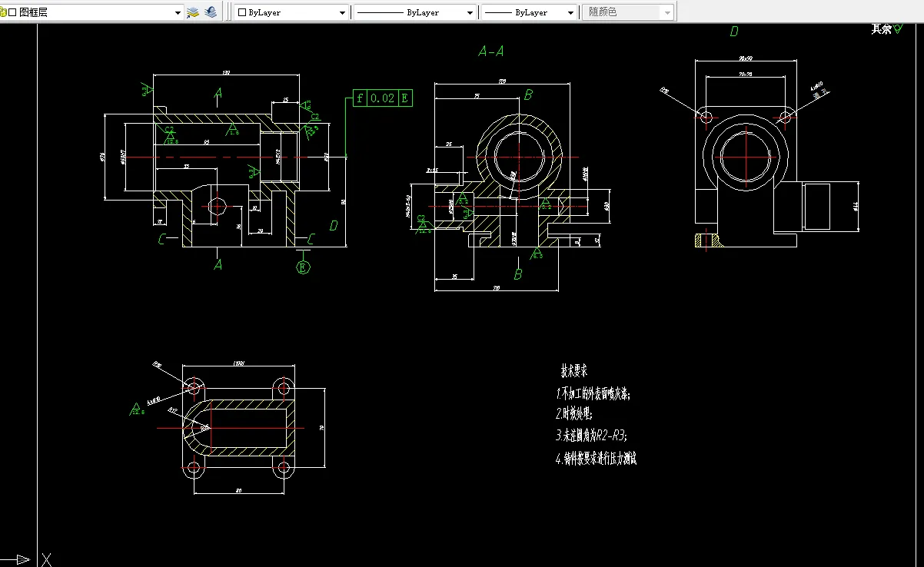Open the ByLayer color control dropdown

pos(343,13)
